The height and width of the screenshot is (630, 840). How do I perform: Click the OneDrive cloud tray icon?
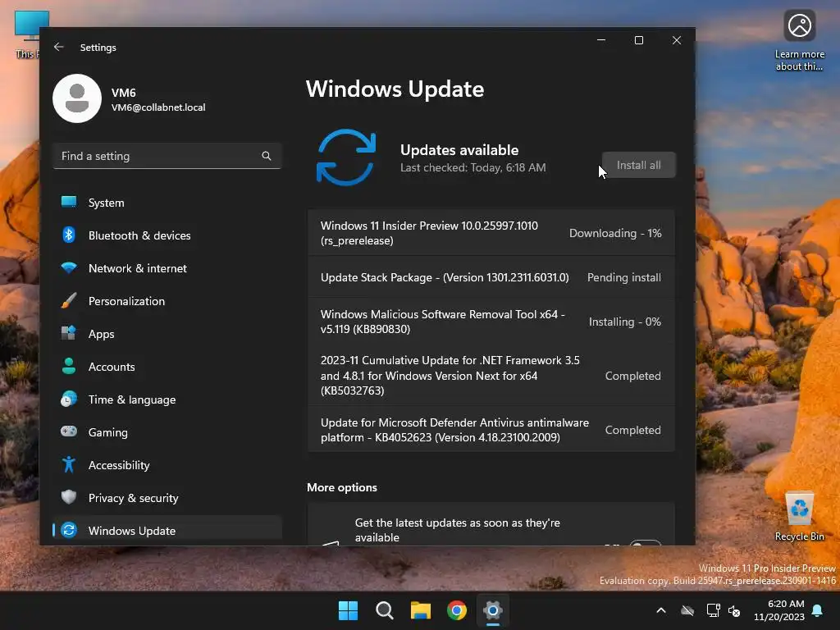pos(687,610)
